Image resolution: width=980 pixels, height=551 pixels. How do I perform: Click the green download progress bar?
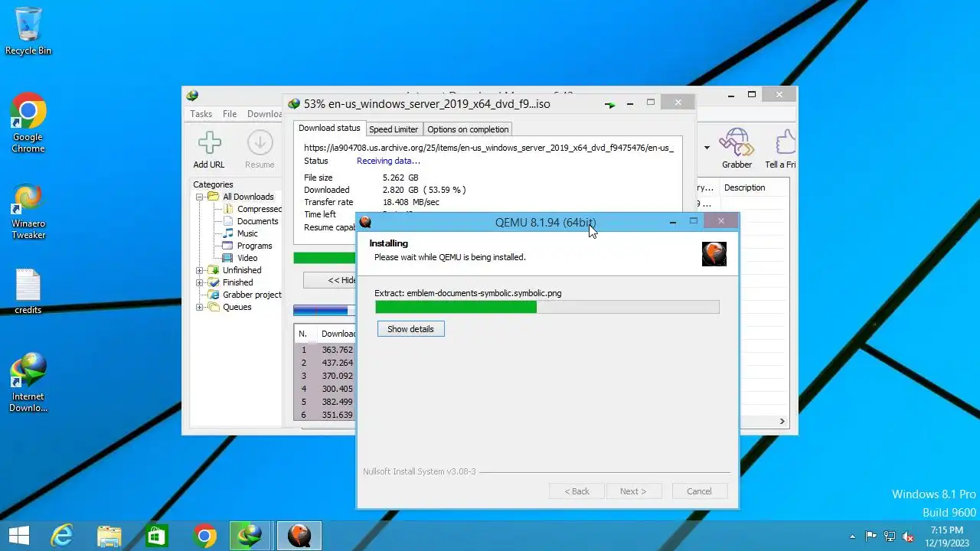click(x=325, y=258)
